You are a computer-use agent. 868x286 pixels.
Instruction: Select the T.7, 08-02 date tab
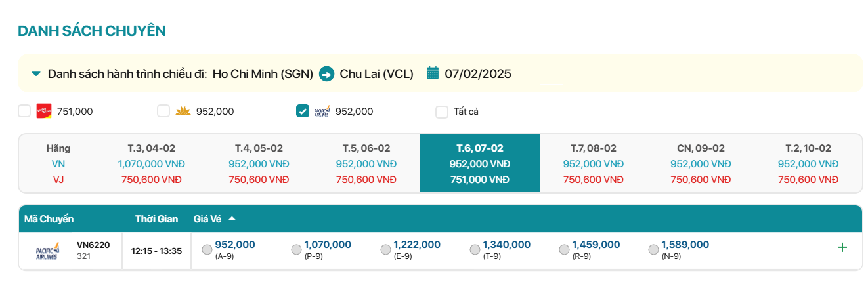[594, 163]
